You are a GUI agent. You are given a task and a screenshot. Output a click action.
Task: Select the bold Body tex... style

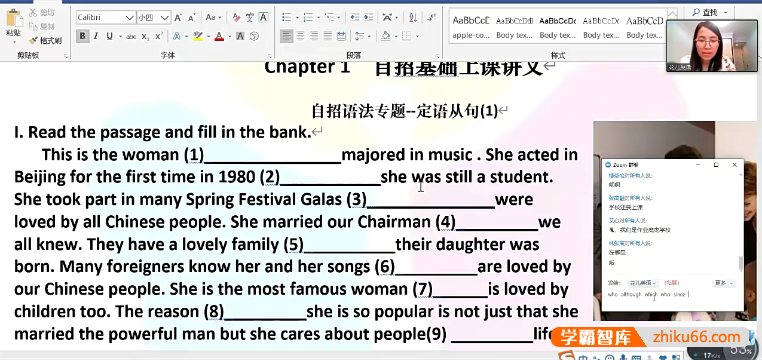click(558, 28)
